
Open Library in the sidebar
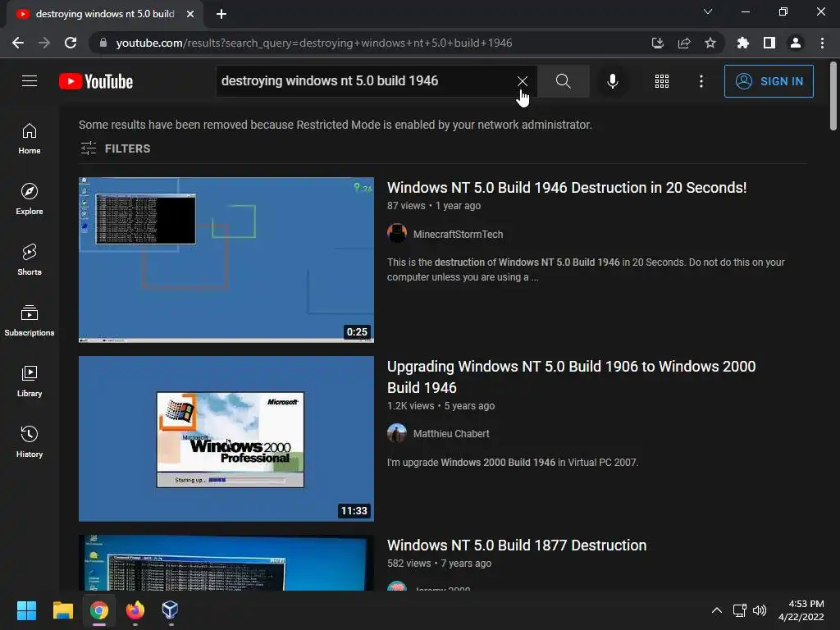[30, 381]
